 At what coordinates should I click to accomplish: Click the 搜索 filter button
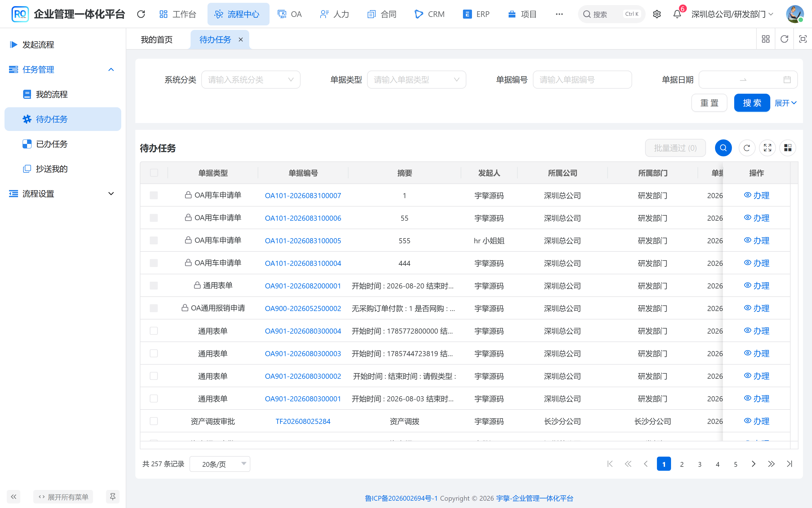(752, 103)
